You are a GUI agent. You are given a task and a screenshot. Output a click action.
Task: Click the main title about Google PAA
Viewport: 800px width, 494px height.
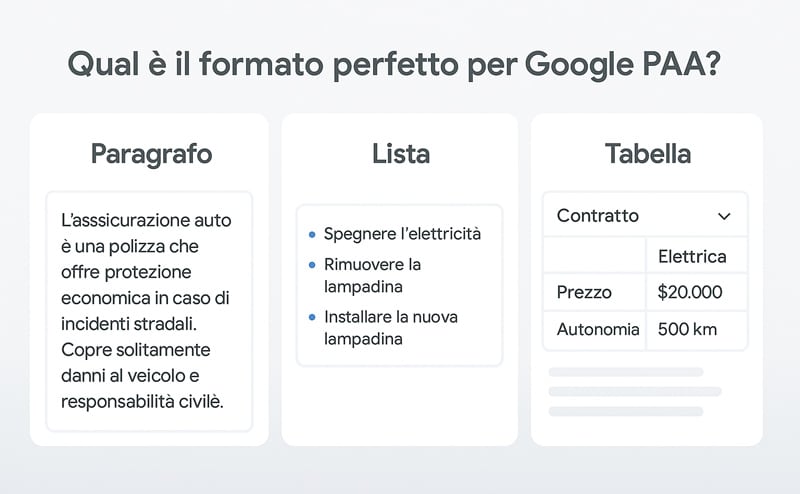tap(394, 65)
